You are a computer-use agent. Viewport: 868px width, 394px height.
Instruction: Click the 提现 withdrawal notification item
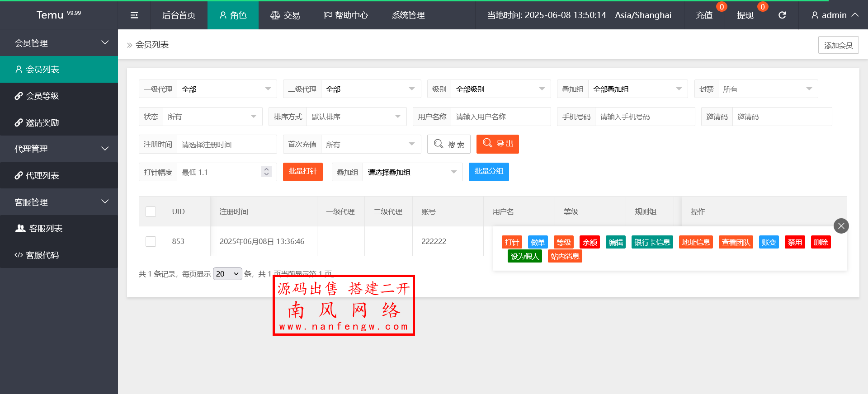[745, 15]
